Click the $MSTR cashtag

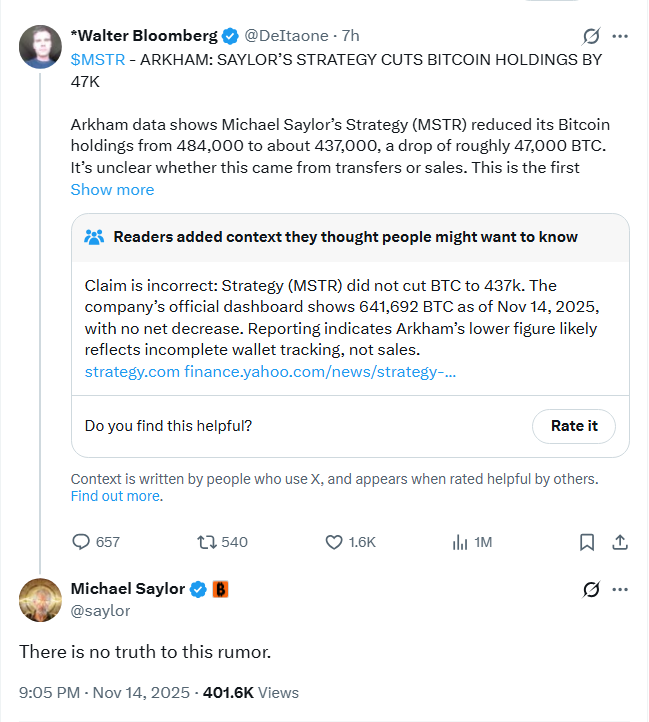(98, 59)
